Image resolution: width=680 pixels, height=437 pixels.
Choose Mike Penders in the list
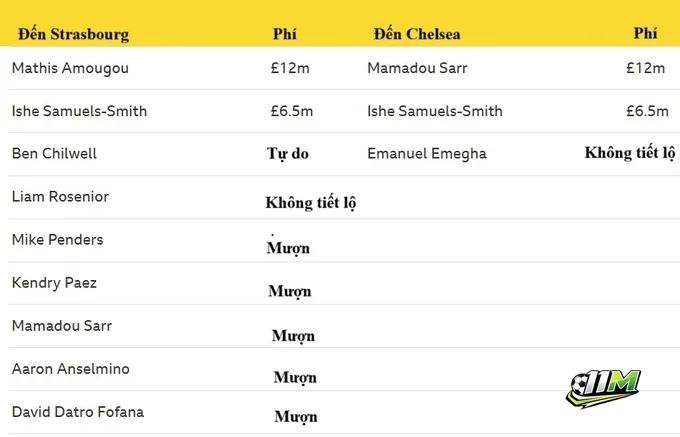57,240
